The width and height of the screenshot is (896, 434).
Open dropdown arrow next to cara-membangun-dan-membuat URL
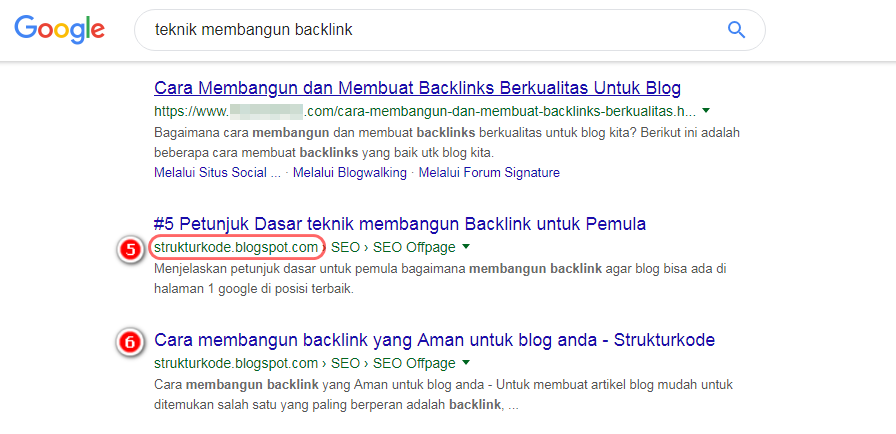707,110
